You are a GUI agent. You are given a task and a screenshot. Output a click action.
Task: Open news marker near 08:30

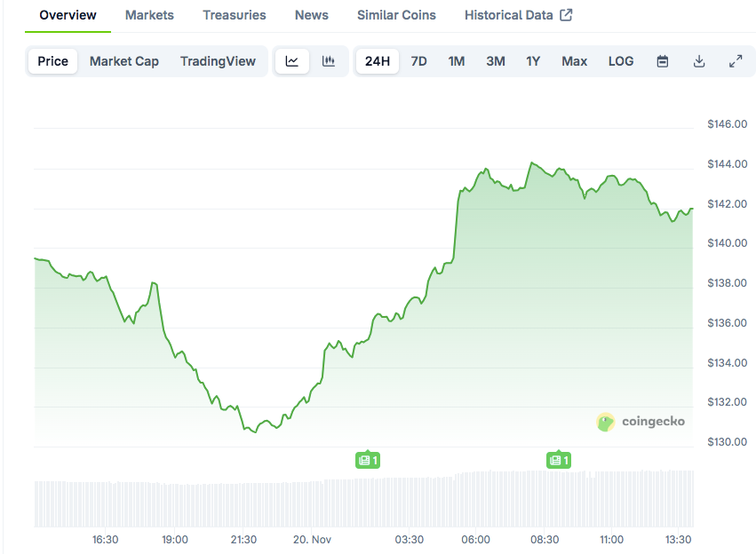click(x=559, y=460)
